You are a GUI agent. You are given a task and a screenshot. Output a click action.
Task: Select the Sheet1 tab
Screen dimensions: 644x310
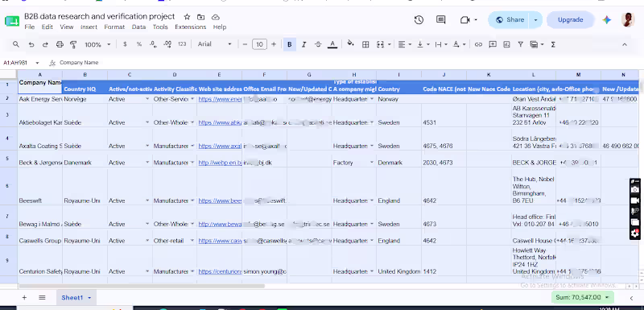[72, 298]
